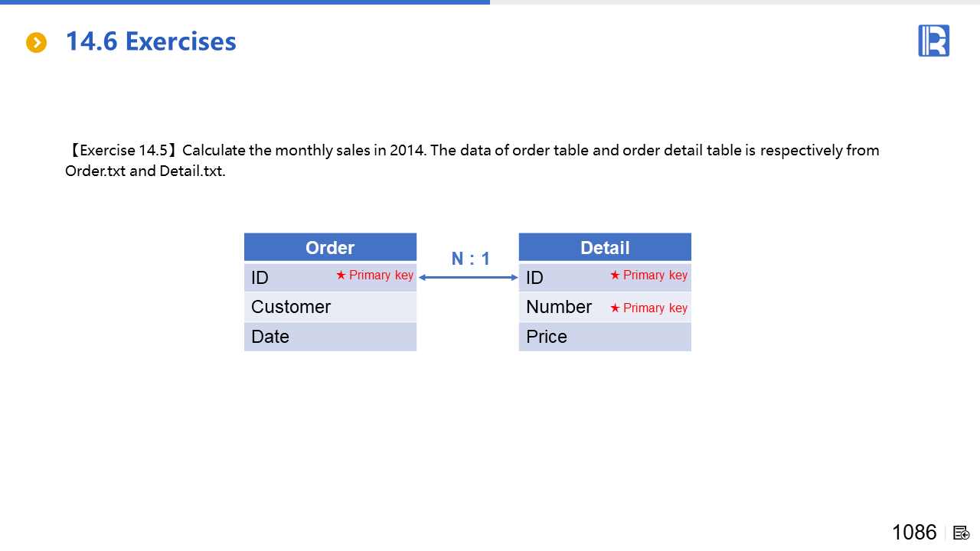Click the orange chevron icon beside the title
This screenshot has height=551, width=980.
tap(36, 43)
